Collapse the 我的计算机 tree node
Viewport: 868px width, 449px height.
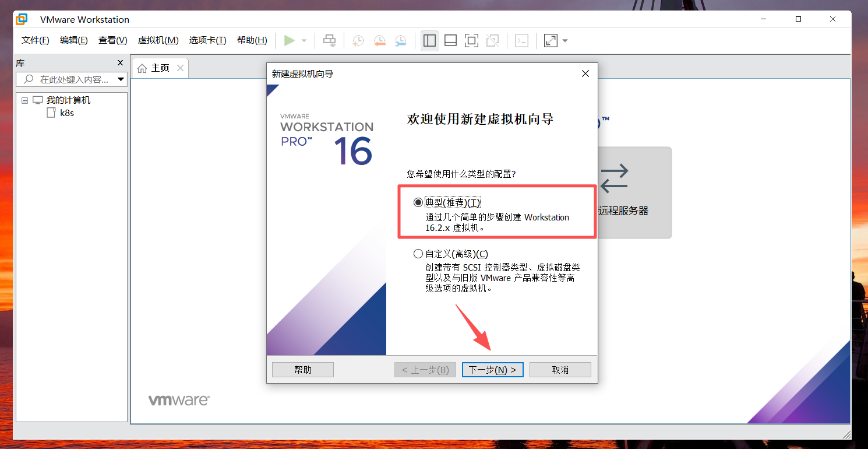click(x=24, y=100)
